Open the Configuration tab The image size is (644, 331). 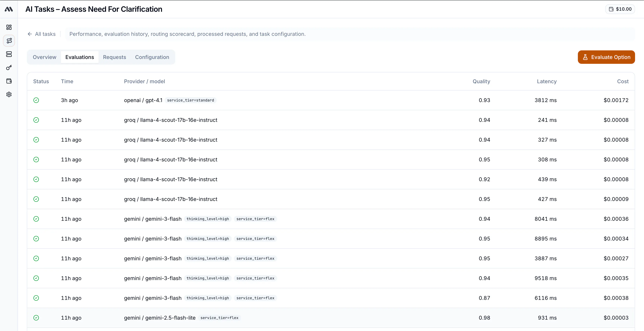click(x=152, y=57)
